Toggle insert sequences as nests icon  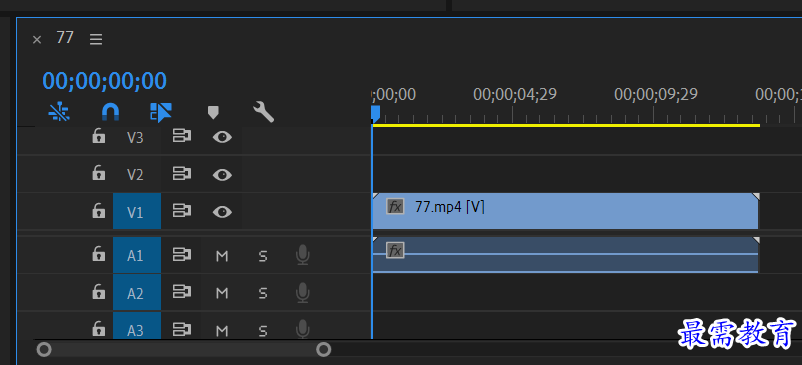pyautogui.click(x=59, y=112)
